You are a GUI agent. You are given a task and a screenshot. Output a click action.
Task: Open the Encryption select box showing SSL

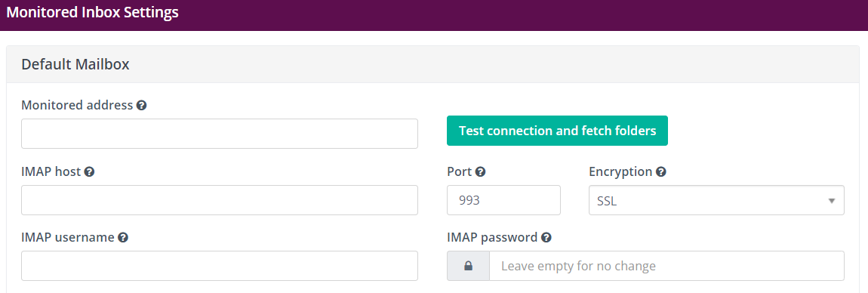(x=716, y=200)
